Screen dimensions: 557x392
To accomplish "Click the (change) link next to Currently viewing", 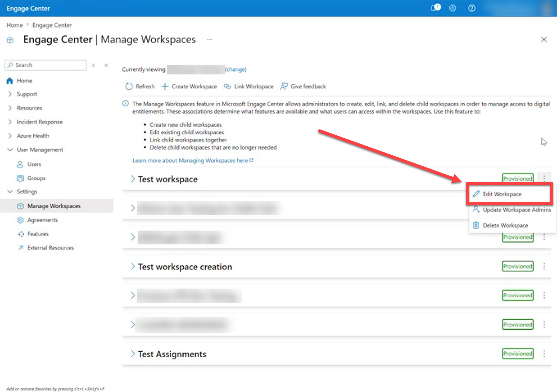I will tap(236, 69).
